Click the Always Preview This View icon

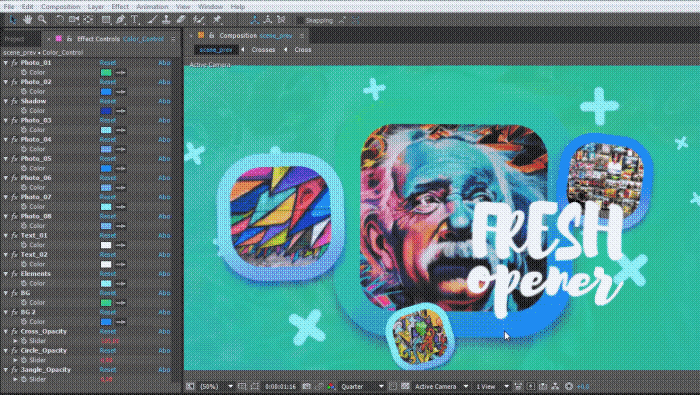(190, 387)
